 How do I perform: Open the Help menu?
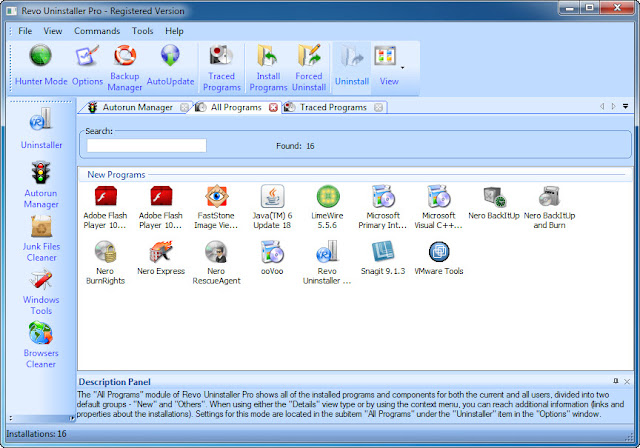tap(174, 31)
